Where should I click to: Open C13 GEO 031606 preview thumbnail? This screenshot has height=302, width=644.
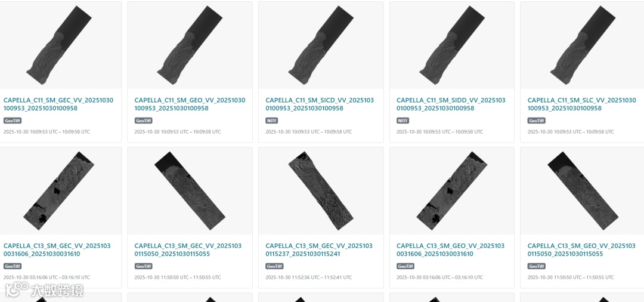452,191
